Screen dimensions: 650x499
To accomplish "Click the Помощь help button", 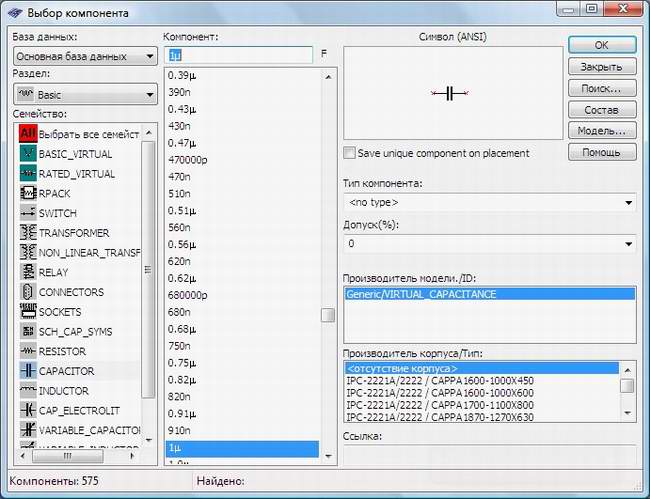I will (x=602, y=153).
